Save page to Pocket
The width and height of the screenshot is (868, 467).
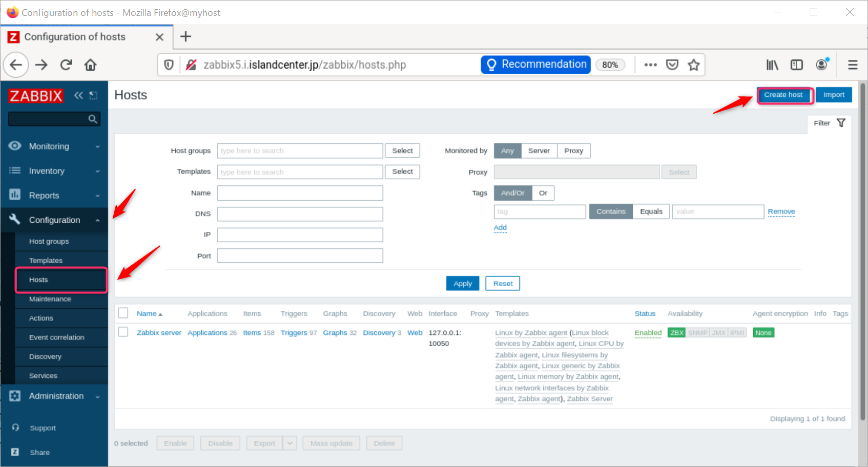(x=672, y=65)
